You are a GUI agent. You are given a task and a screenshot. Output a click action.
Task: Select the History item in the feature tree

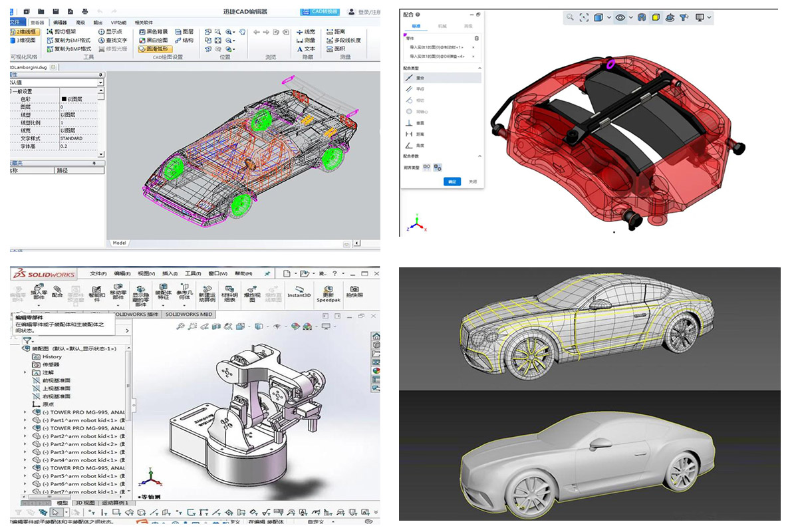[x=47, y=356]
